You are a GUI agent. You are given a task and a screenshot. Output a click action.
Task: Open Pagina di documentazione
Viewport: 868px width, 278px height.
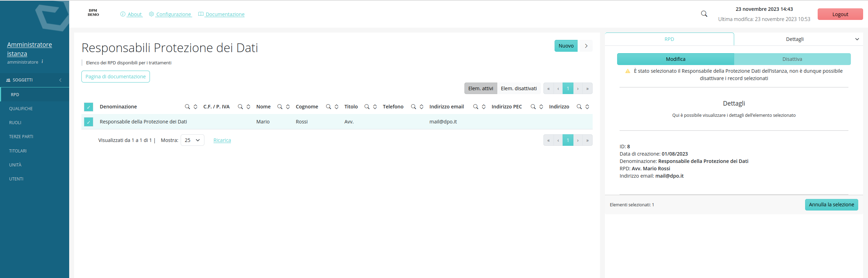coord(116,77)
